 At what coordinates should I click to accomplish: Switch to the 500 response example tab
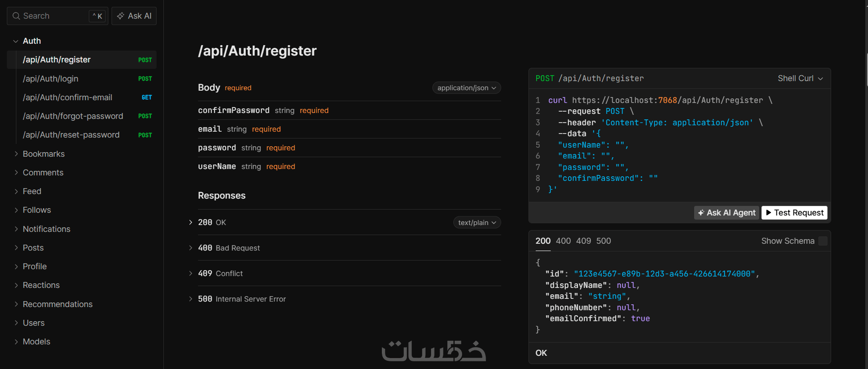tap(604, 241)
